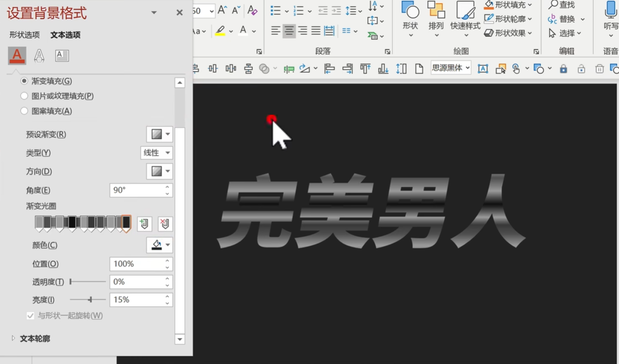Image resolution: width=619 pixels, height=364 pixels.
Task: Decrease the list indent level
Action: pyautogui.click(x=323, y=10)
